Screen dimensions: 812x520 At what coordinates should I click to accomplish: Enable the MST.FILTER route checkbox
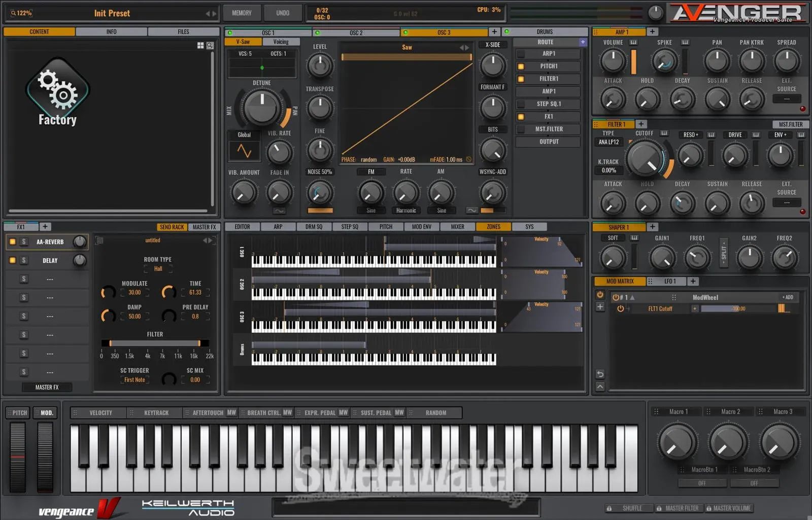521,129
